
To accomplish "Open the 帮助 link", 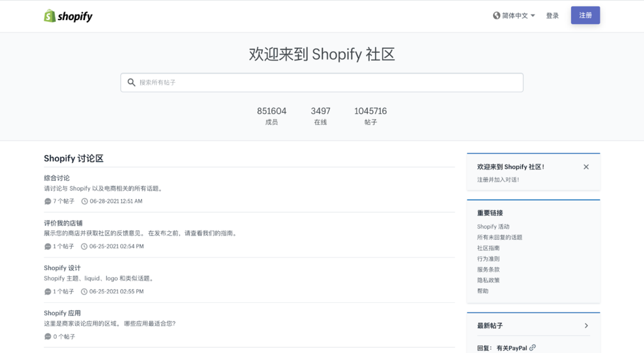I will coord(482,291).
